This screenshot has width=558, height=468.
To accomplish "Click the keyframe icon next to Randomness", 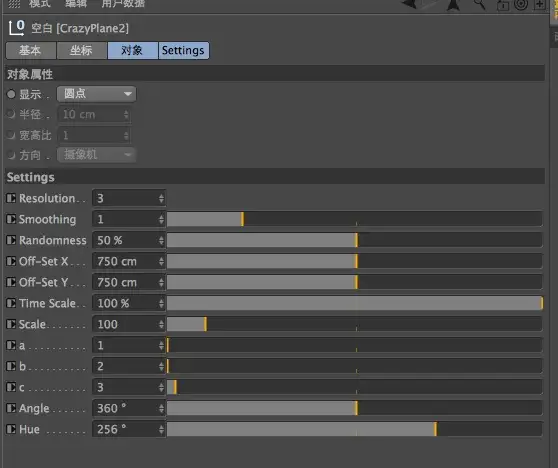I will pos(11,240).
